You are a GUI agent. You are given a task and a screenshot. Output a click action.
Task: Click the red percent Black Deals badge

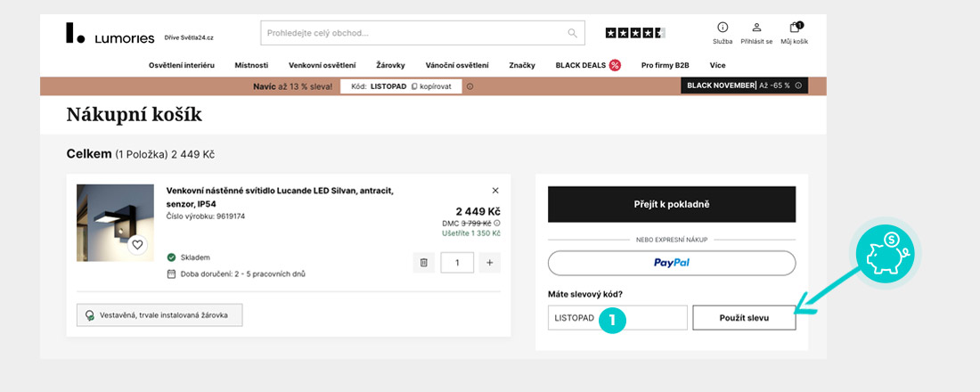(x=615, y=65)
